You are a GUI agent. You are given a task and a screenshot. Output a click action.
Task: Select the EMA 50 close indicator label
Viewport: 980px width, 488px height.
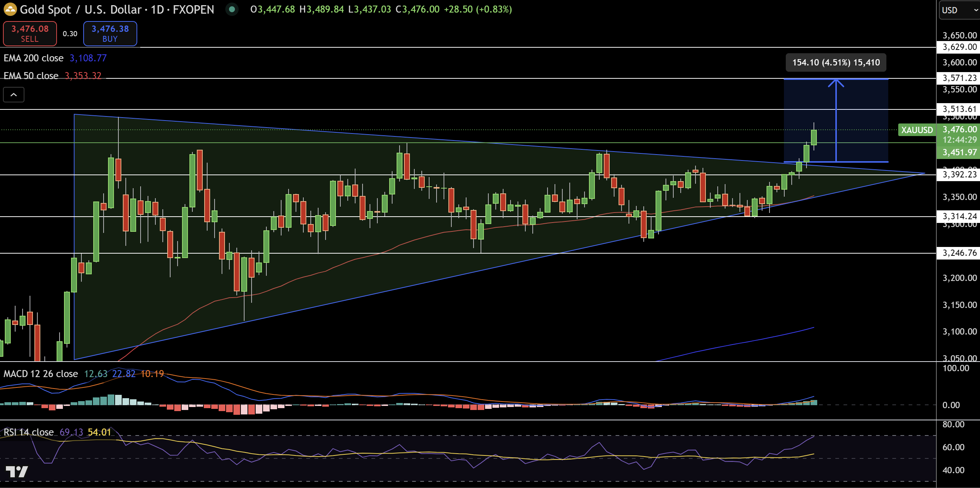coord(31,76)
